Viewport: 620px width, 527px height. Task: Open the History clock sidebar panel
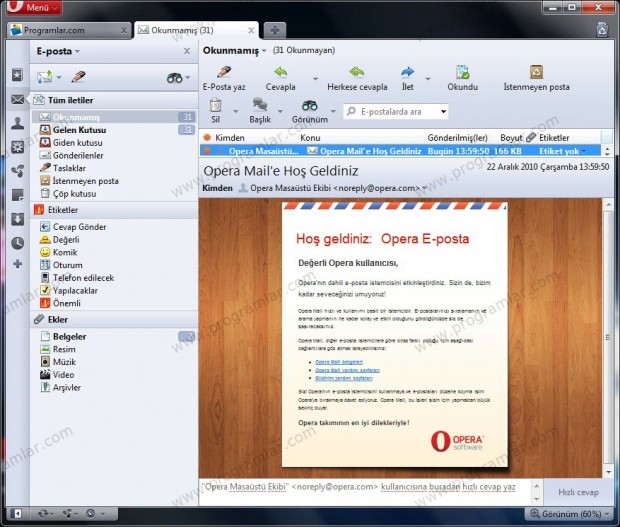pyautogui.click(x=17, y=243)
